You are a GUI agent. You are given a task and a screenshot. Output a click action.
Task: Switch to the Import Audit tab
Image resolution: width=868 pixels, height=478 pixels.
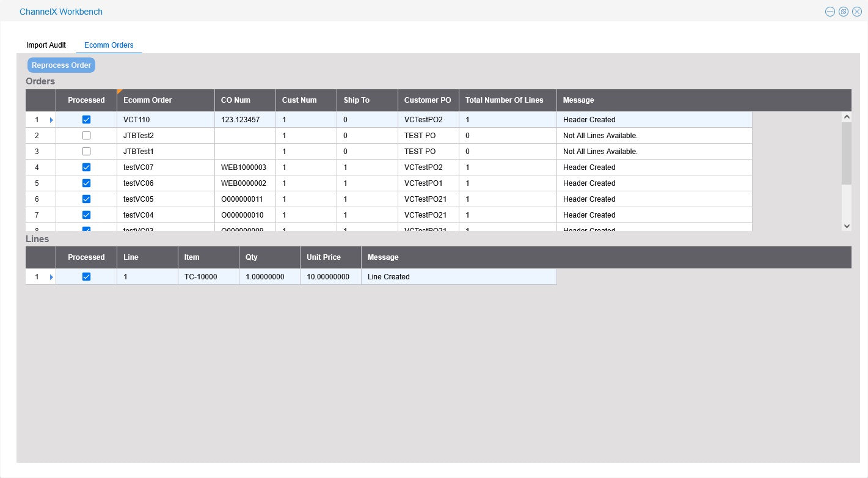(x=46, y=45)
